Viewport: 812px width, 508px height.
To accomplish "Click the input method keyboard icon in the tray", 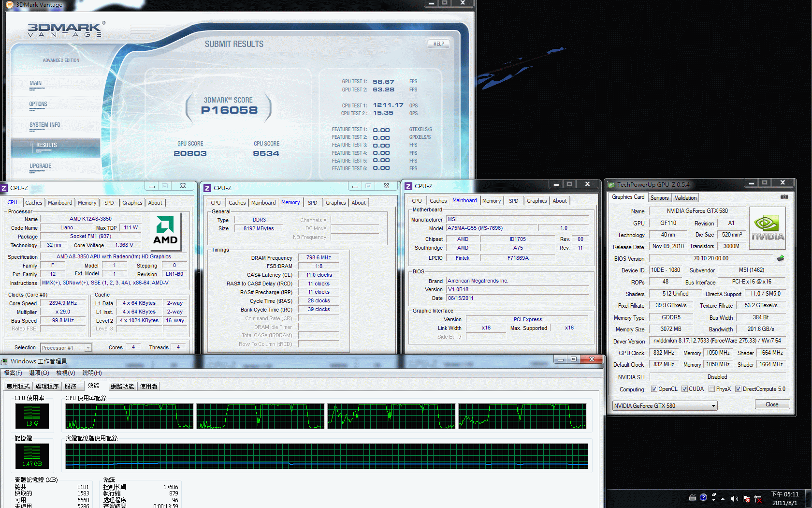I will 693,497.
